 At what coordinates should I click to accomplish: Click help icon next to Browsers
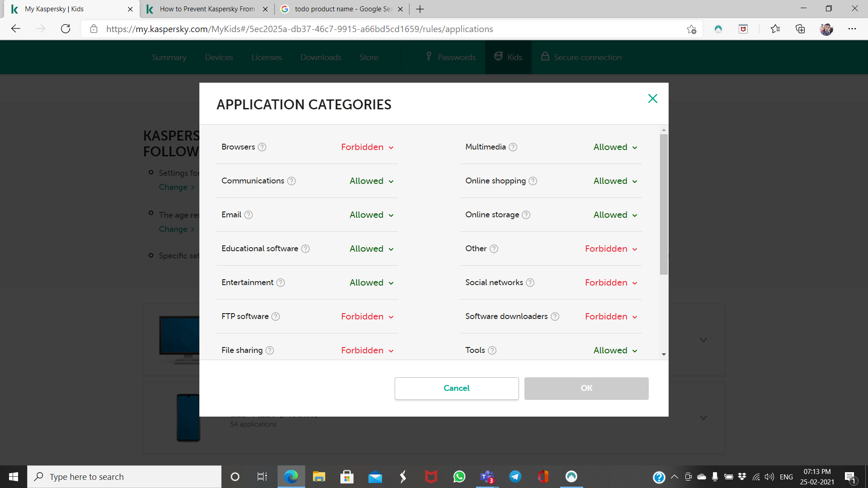tap(262, 147)
